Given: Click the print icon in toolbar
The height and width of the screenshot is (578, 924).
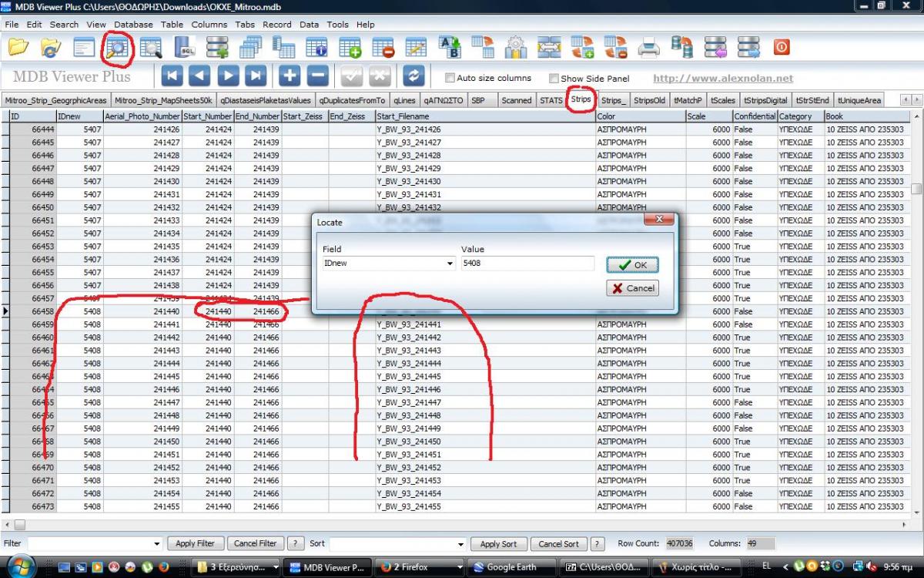Looking at the screenshot, I should [x=648, y=49].
